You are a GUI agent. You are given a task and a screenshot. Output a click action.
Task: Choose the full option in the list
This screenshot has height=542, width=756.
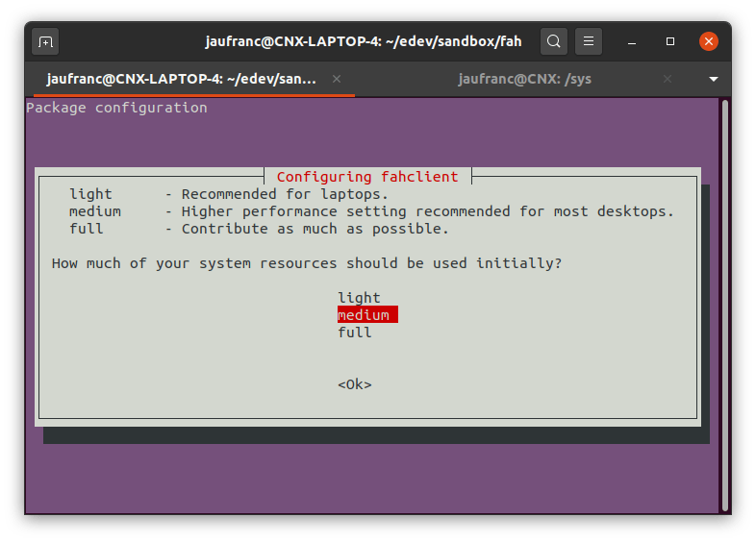tap(354, 333)
